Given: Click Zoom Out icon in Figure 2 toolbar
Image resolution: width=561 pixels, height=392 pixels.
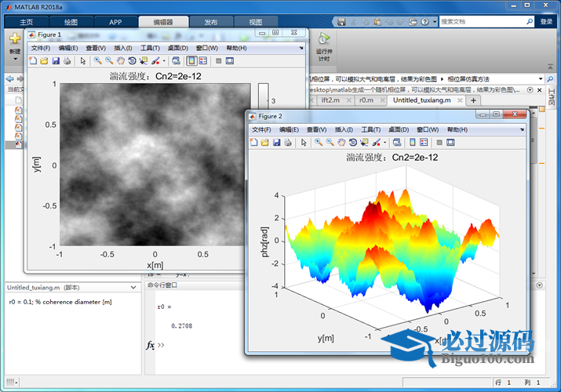Looking at the screenshot, I should click(x=330, y=142).
